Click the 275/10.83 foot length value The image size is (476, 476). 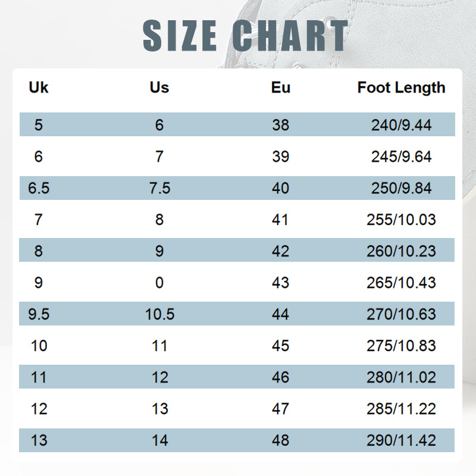[x=401, y=346]
